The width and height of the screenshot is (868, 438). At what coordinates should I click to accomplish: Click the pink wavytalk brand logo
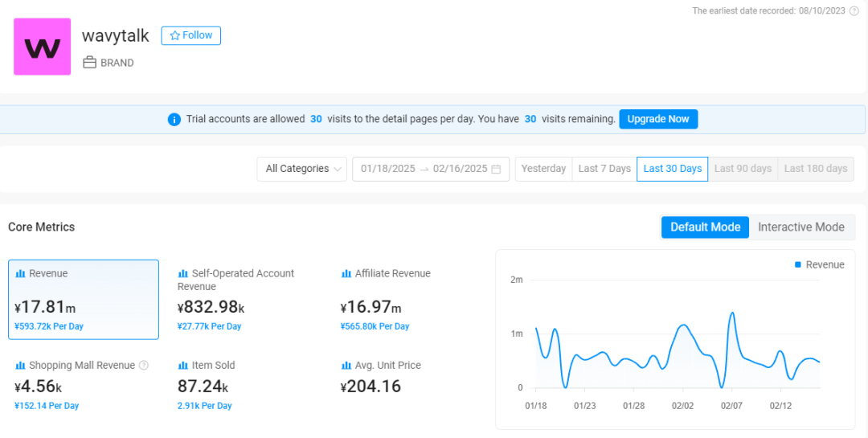tap(42, 47)
